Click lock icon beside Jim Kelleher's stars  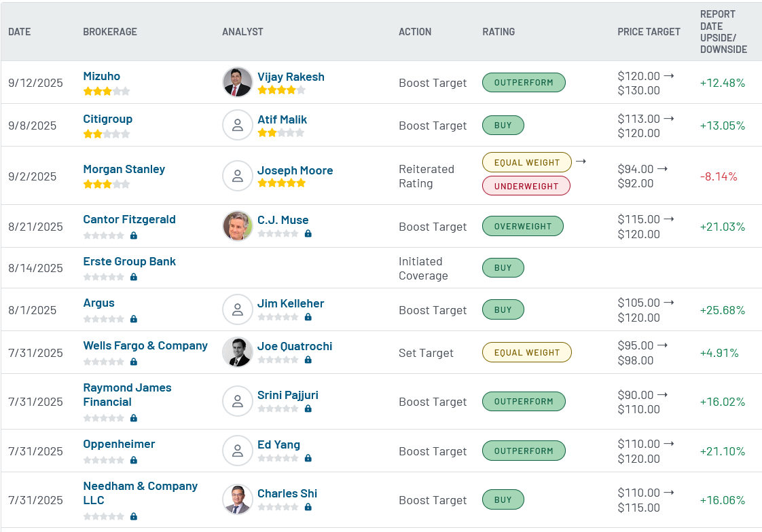[308, 317]
